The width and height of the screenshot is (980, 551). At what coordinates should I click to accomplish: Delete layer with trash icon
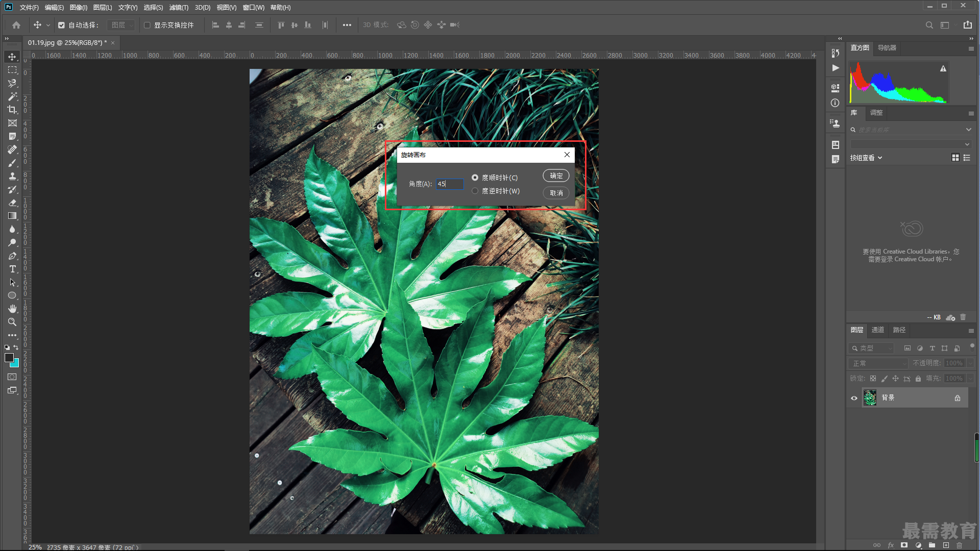pyautogui.click(x=959, y=545)
